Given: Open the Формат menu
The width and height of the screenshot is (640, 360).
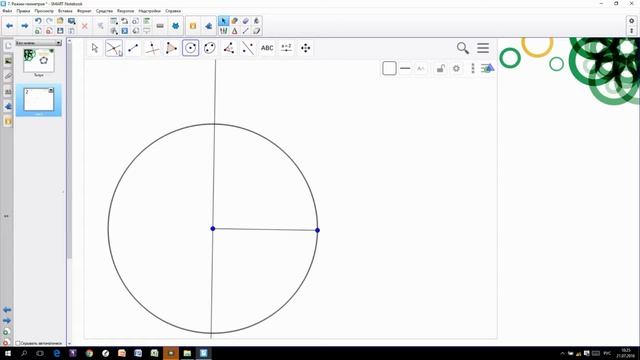Looking at the screenshot, I should click(84, 11).
